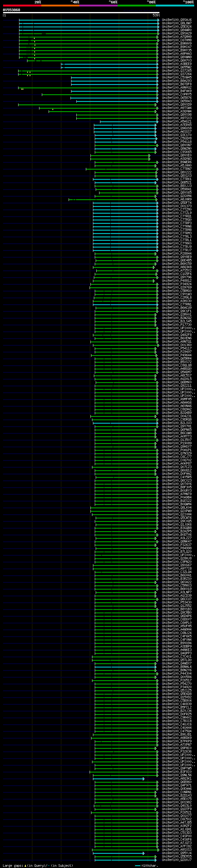Click the orange ~40% identity color swatch
197x868 pixels.
point(60,6)
